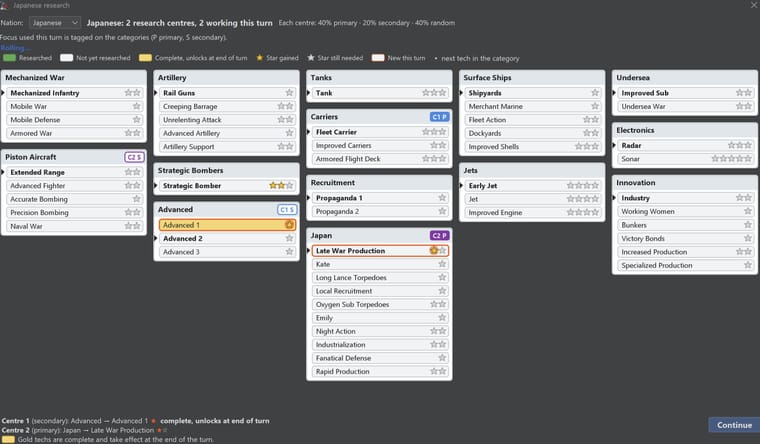Screen dimensions: 760x444
Task: Select the Mechanized War category header
Action: coord(74,78)
